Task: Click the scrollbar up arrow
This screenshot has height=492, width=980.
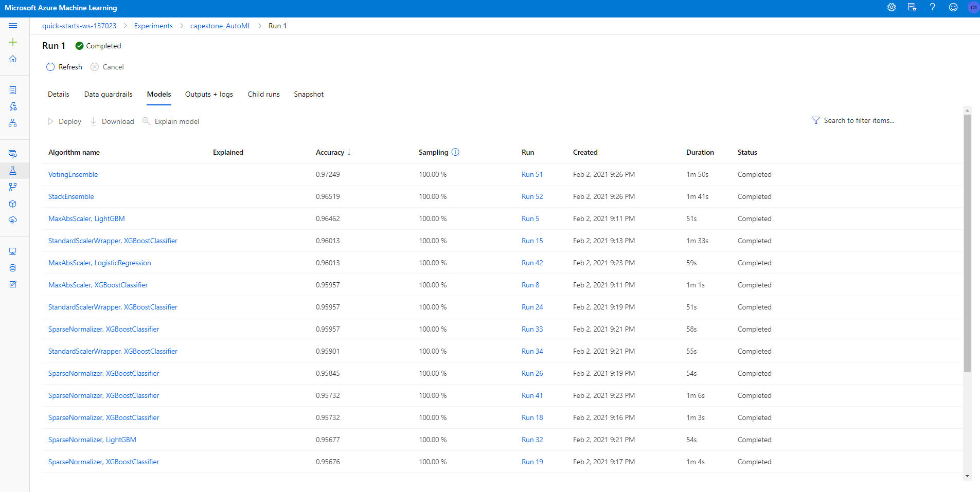Action: coord(967,110)
